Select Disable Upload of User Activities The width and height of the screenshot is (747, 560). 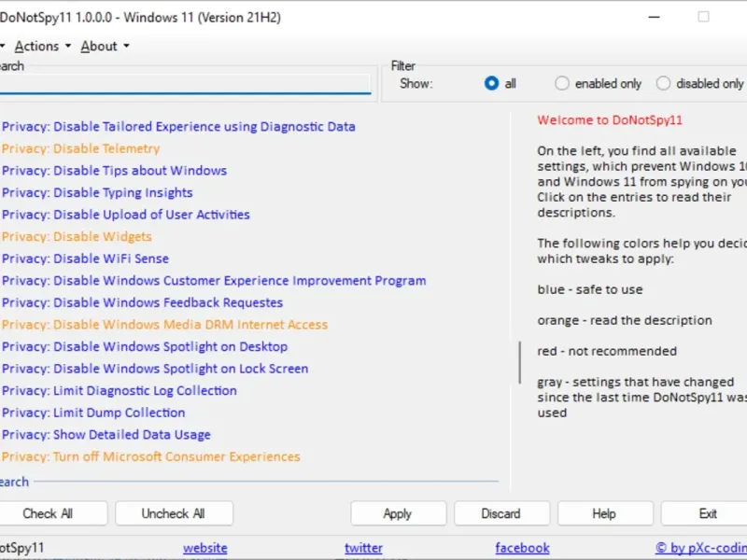pos(125,215)
